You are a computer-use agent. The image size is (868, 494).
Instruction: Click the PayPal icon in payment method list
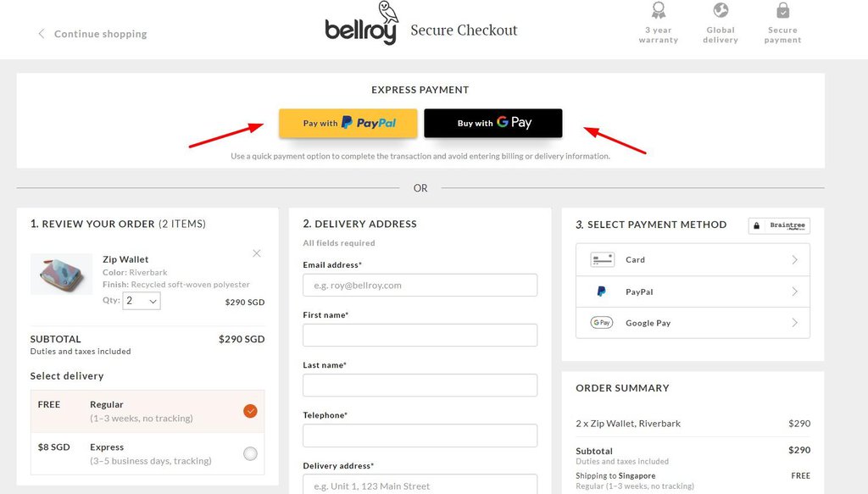[x=603, y=291]
